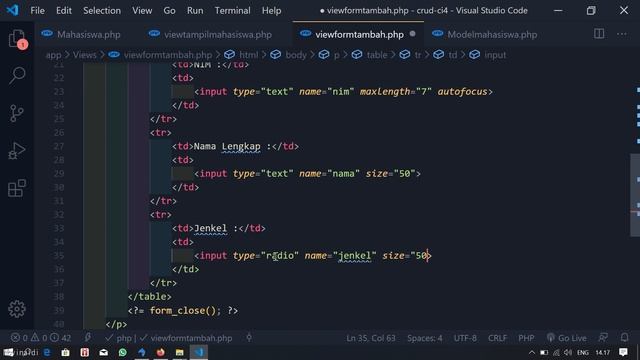
Task: Click Ln 35, Col 63 cursor position
Action: pyautogui.click(x=371, y=338)
